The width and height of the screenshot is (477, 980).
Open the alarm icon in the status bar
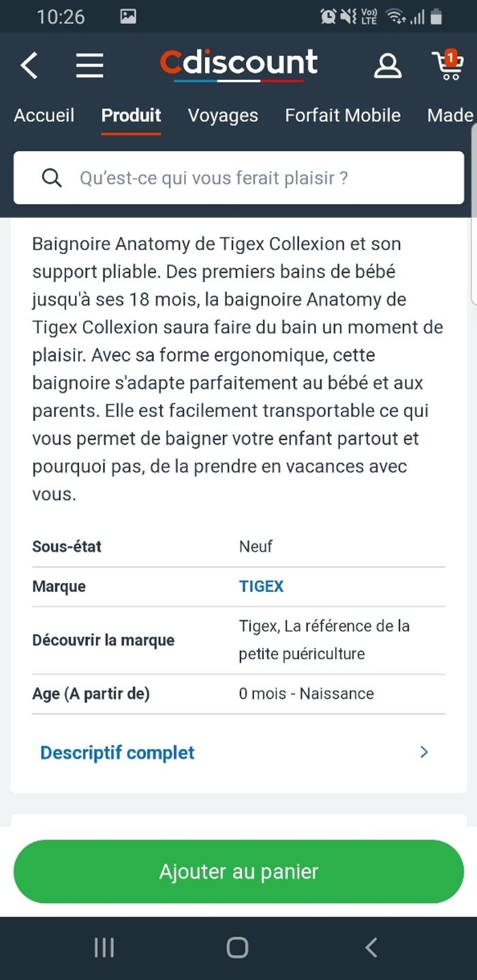pyautogui.click(x=328, y=15)
